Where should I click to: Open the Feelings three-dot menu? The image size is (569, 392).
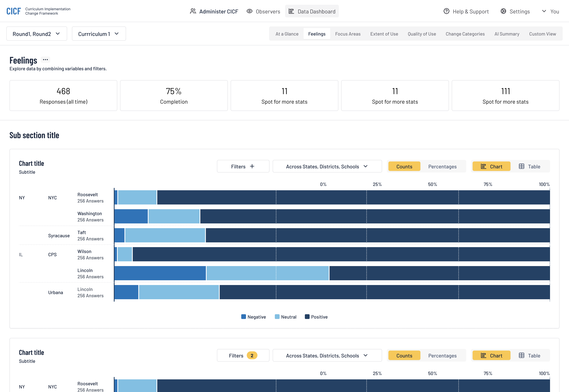(45, 60)
